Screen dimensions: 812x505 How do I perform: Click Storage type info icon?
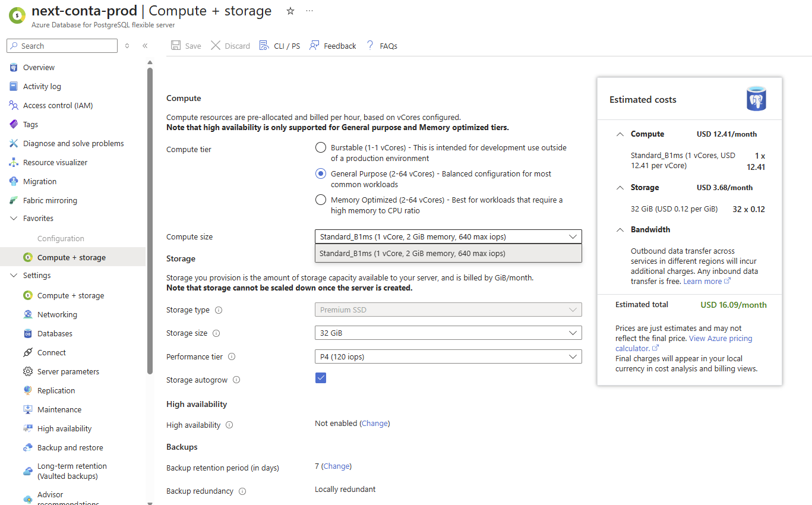[x=219, y=310]
